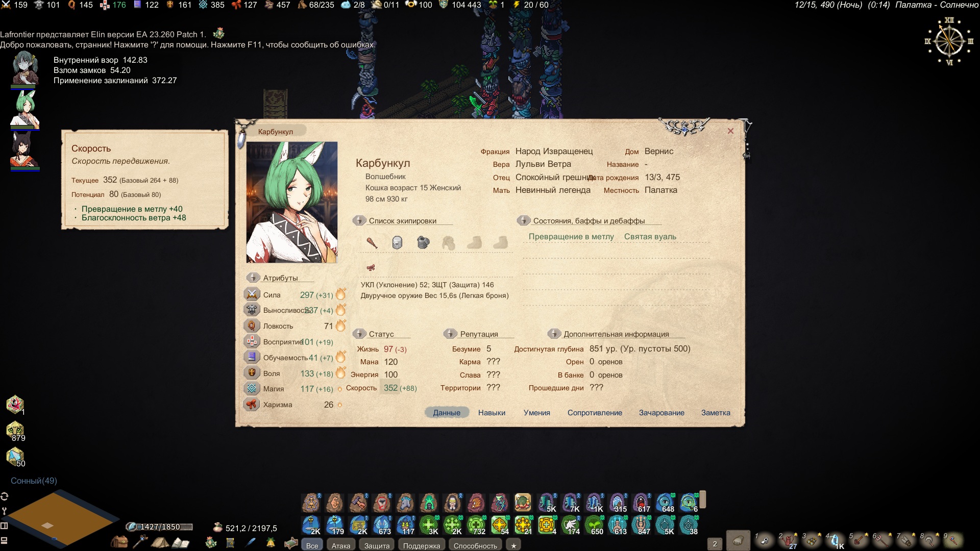Collapse the Атрибуты section
Viewport: 980px width, 551px height.
pos(253,278)
